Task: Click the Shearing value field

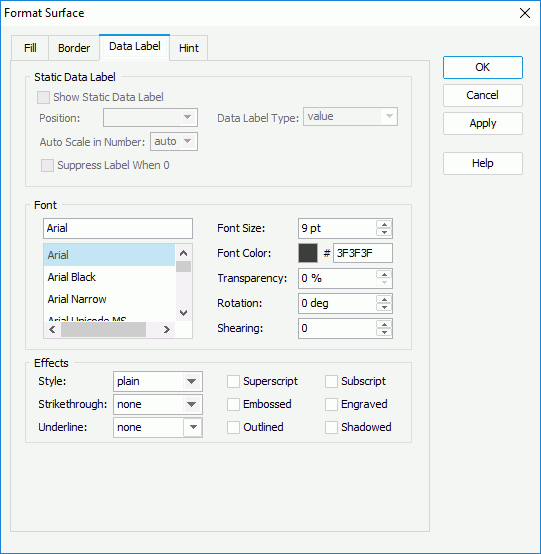Action: coord(337,328)
